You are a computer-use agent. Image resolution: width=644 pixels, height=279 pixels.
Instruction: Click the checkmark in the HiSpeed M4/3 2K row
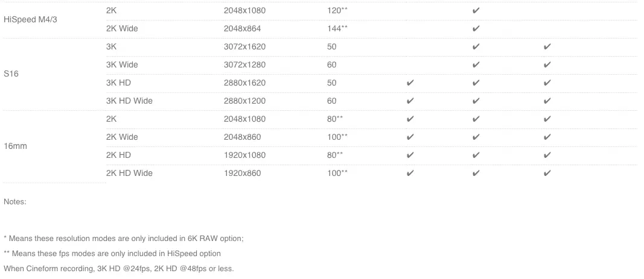pos(476,11)
